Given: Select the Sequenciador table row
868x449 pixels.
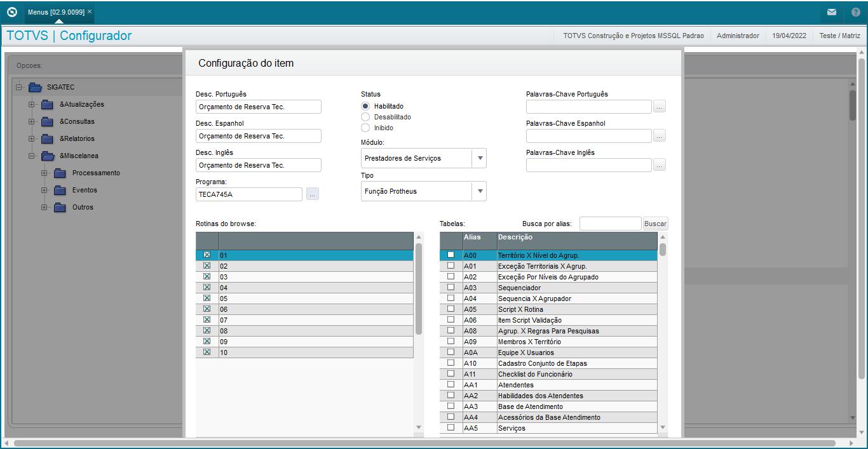Looking at the screenshot, I should pos(549,287).
